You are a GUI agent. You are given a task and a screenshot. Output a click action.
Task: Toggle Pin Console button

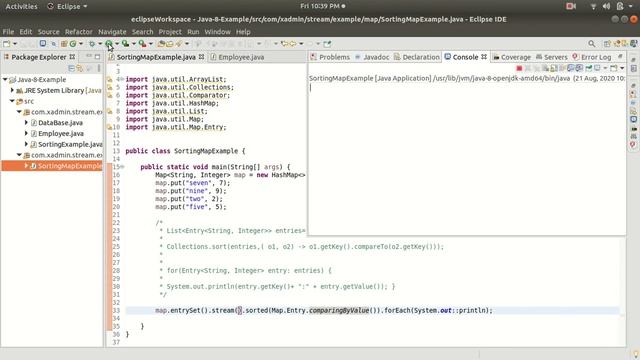(x=589, y=68)
